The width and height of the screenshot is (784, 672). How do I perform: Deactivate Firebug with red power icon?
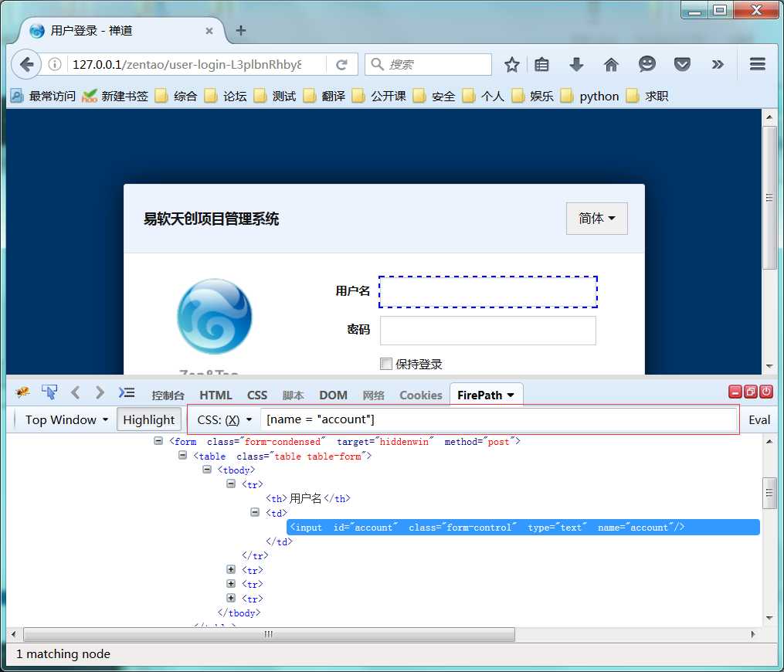tap(766, 392)
